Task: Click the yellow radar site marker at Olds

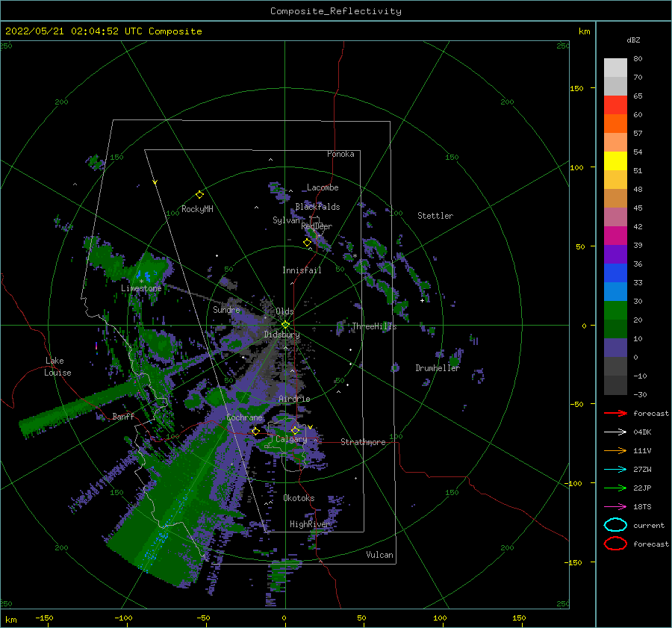Action: coord(285,325)
